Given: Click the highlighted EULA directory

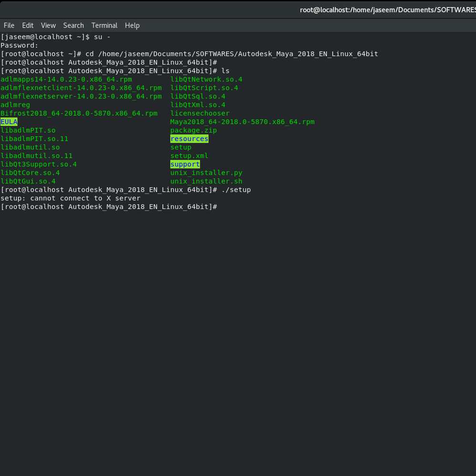Looking at the screenshot, I should [9, 122].
